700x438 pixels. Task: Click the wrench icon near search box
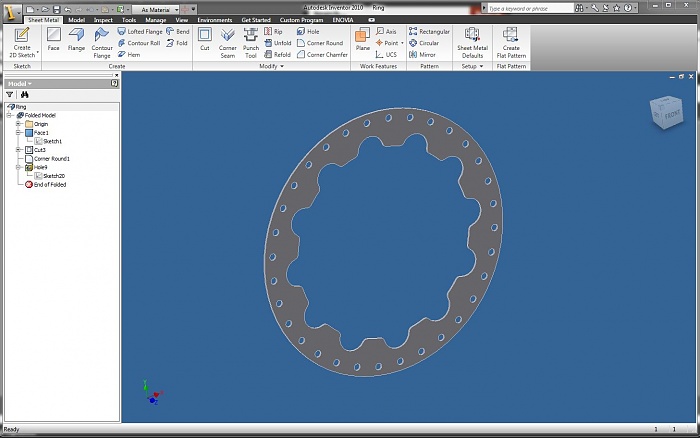(x=595, y=8)
